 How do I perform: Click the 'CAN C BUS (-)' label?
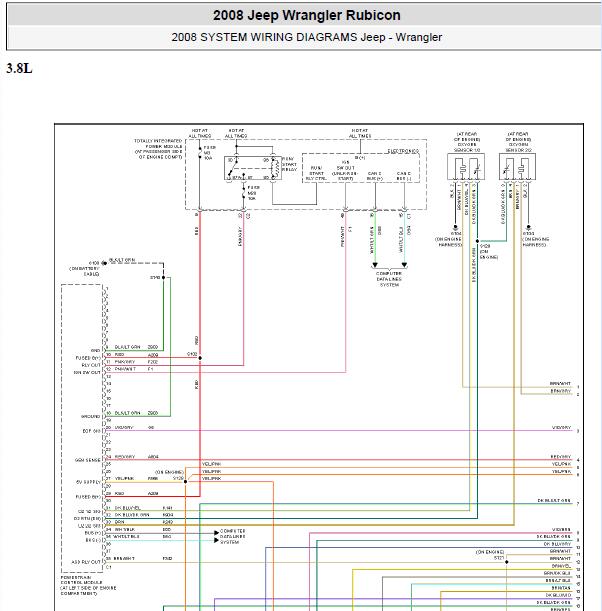[x=404, y=176]
